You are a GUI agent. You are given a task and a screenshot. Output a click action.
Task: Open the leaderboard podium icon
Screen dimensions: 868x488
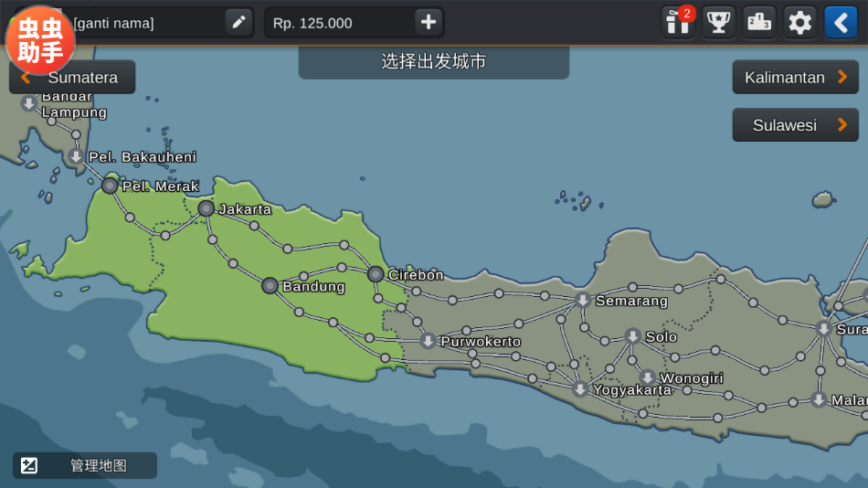(x=759, y=22)
